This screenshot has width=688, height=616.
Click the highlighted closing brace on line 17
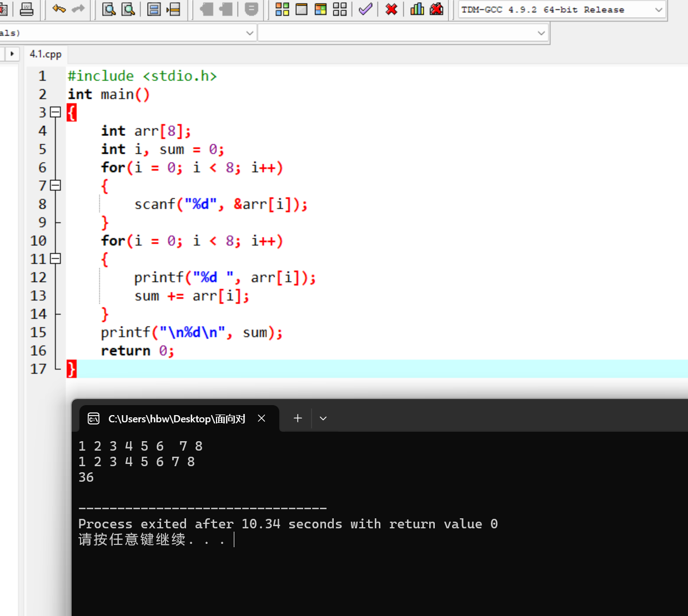point(72,369)
